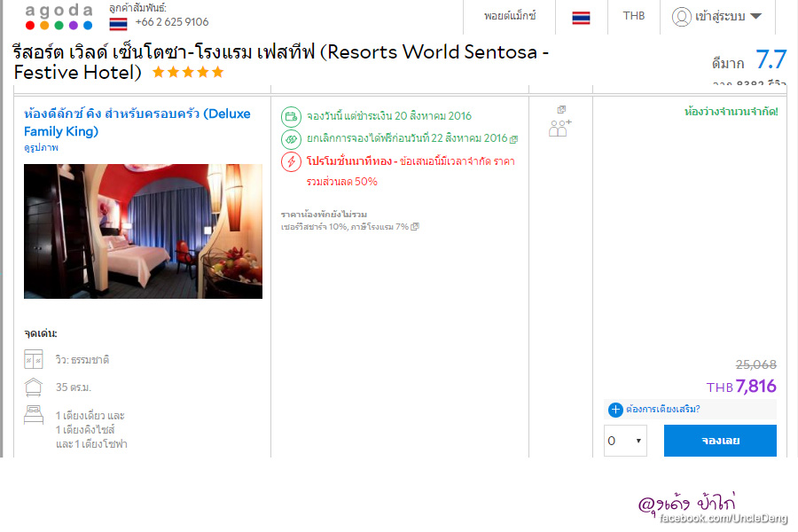Screen dimensions: 798x532
Task: Click the red flash deal lightning icon
Action: 291,161
